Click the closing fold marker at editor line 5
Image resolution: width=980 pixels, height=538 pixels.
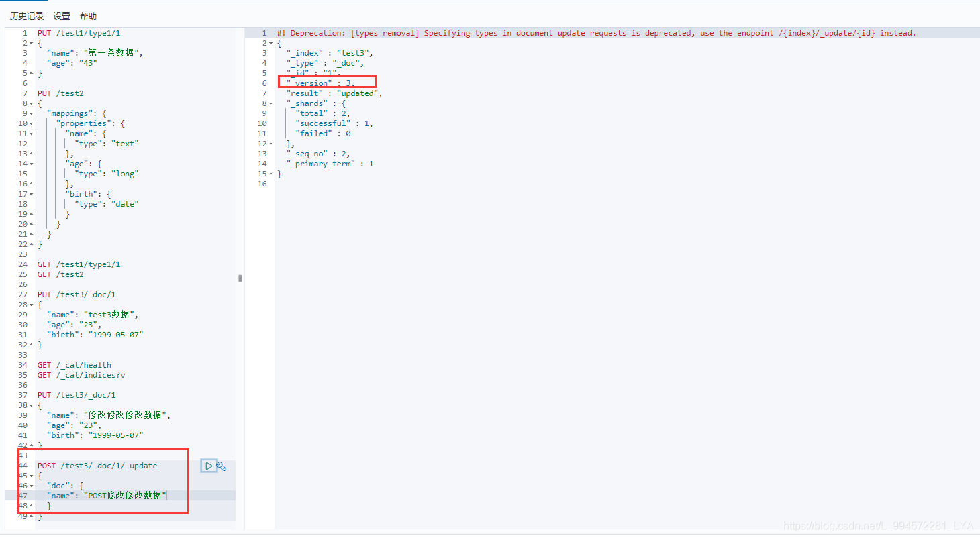(32, 74)
